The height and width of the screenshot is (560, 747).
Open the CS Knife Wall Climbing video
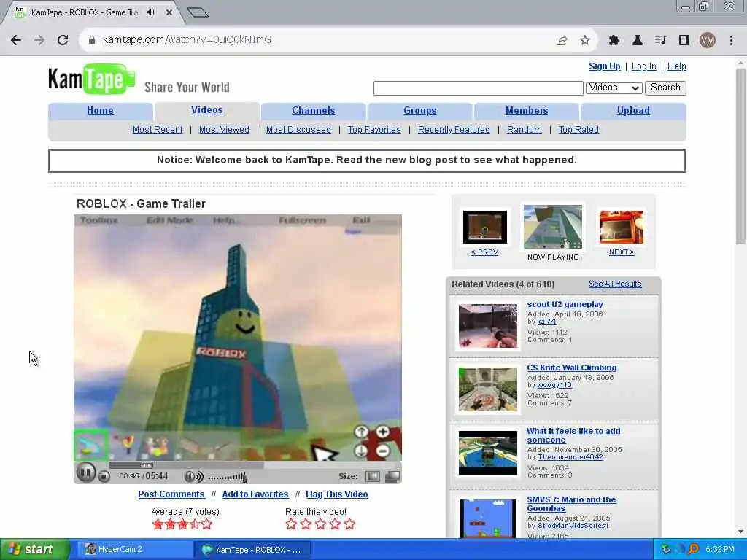coord(572,367)
